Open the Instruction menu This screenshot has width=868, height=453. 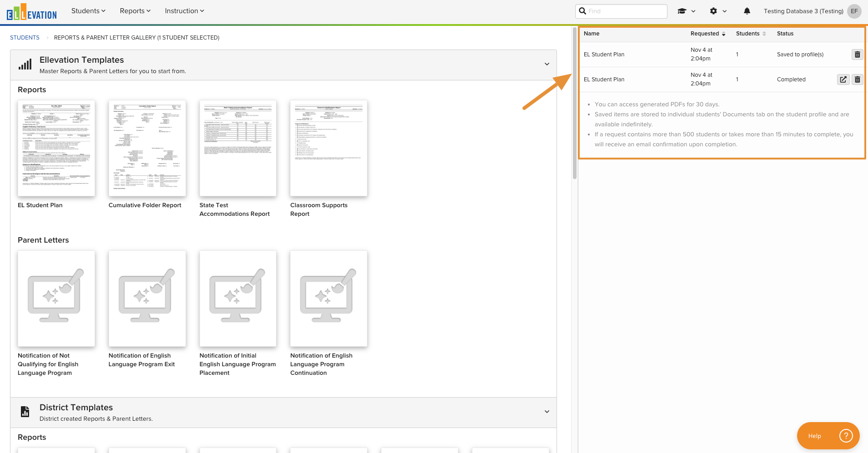(184, 11)
